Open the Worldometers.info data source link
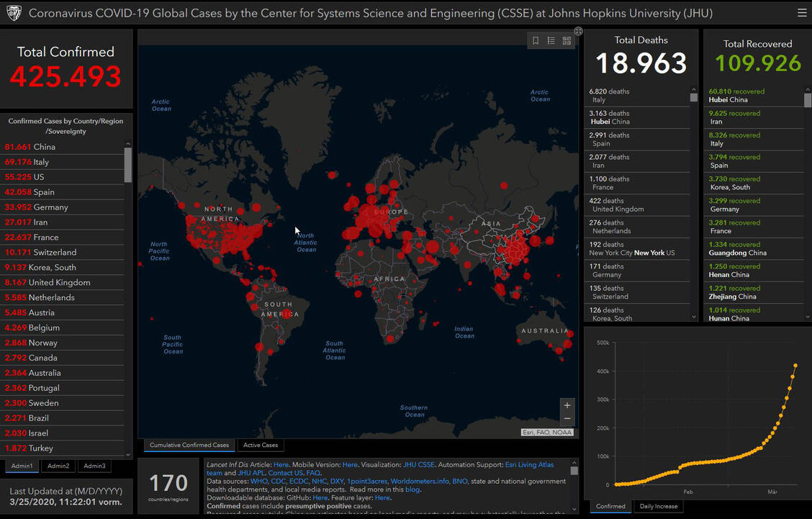 point(420,481)
